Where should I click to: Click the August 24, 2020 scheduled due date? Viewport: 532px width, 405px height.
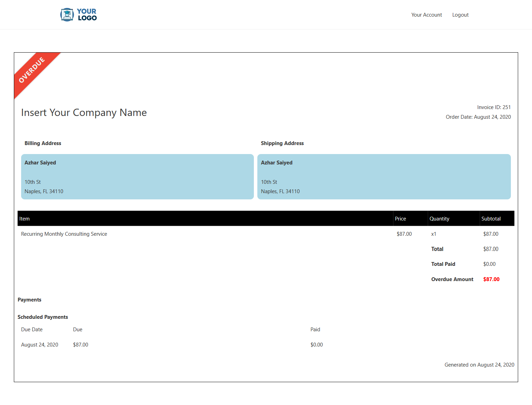pyautogui.click(x=39, y=345)
